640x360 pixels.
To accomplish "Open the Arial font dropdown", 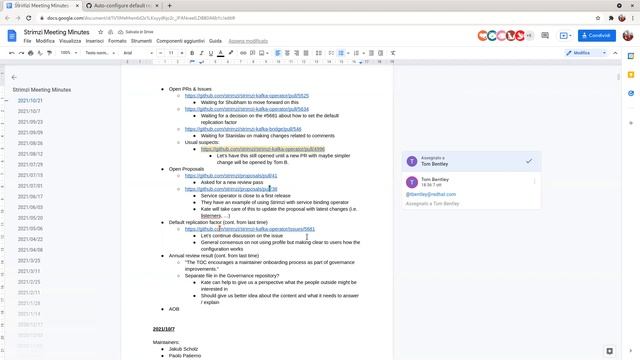I will (x=138, y=53).
